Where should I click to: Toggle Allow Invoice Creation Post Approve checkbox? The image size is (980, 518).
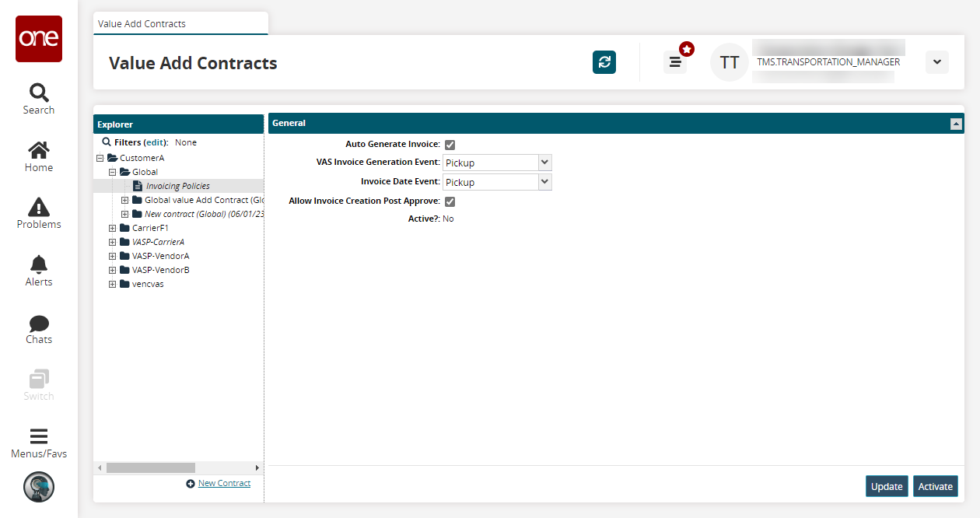[x=450, y=202]
